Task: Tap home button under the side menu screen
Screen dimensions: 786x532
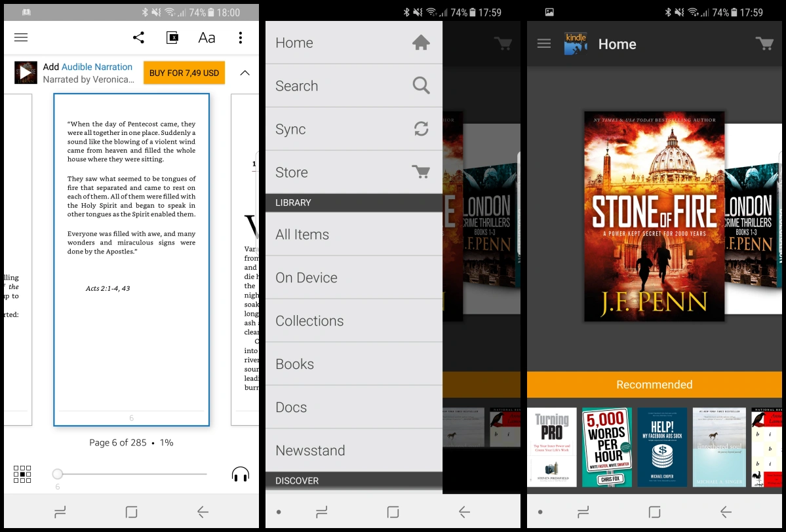Action: [393, 512]
